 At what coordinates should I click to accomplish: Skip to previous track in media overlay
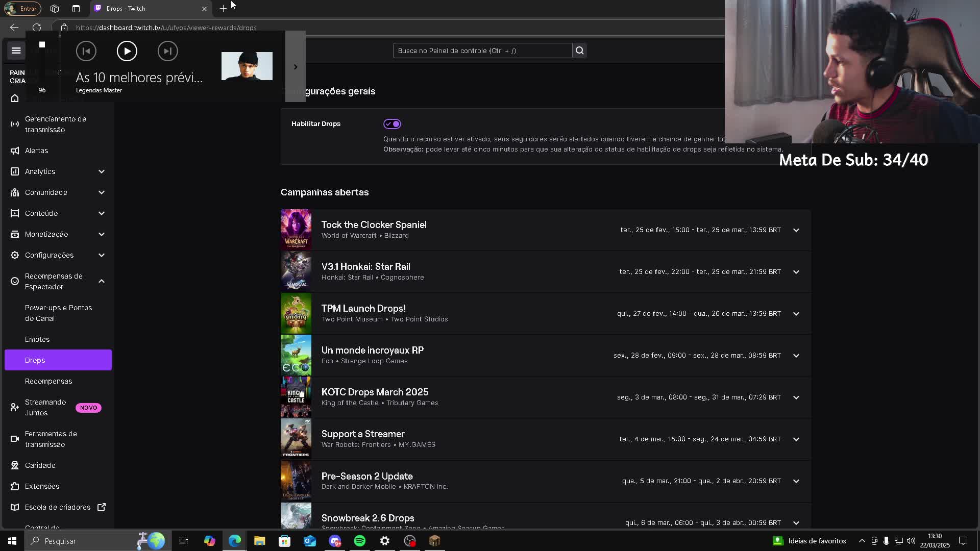pyautogui.click(x=86, y=51)
